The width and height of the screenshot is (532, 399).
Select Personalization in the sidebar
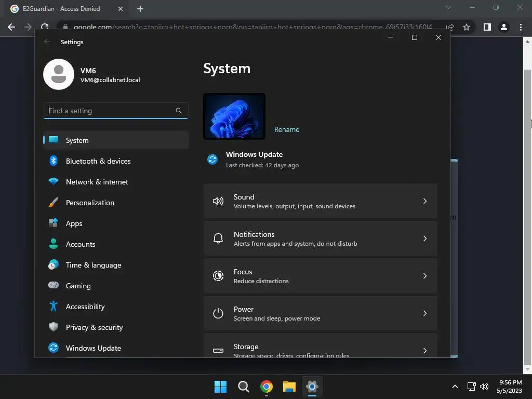tap(116, 203)
